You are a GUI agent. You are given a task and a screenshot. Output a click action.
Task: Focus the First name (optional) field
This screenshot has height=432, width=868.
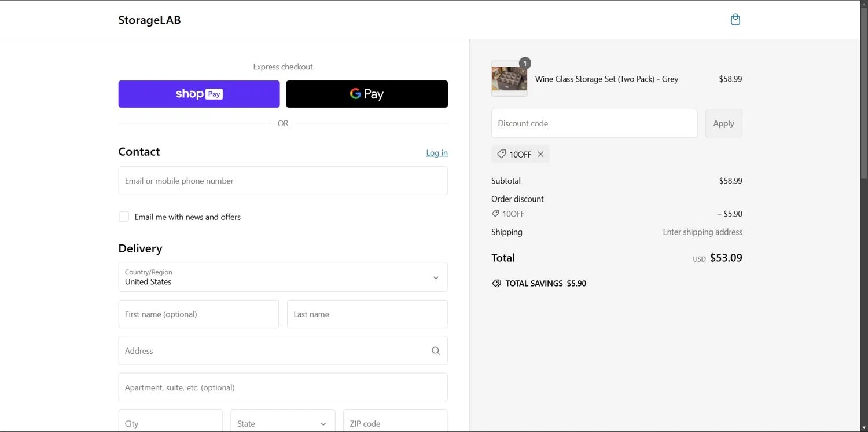pos(198,314)
